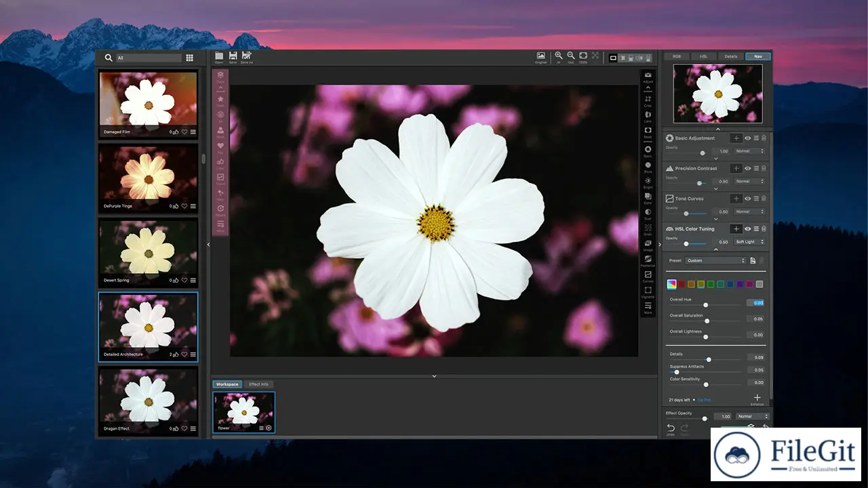
Task: Select the Color tool
Action: (x=648, y=196)
